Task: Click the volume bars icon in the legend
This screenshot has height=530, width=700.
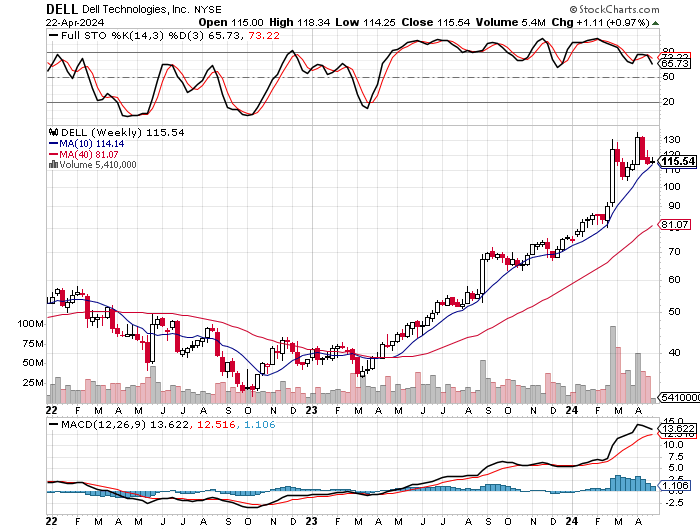Action: pos(53,164)
